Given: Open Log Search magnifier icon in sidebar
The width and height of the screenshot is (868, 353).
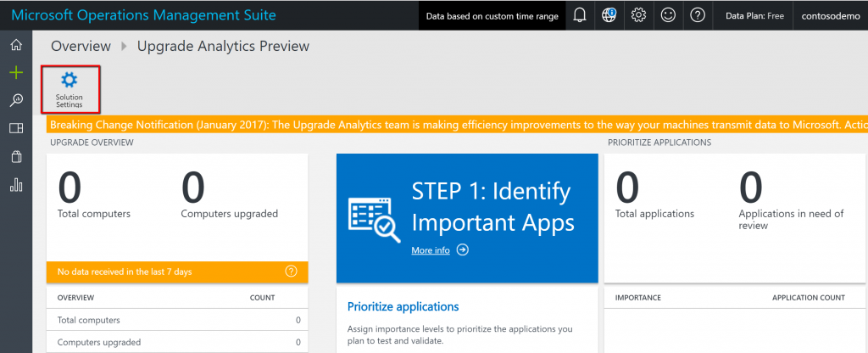Looking at the screenshot, I should (x=16, y=100).
